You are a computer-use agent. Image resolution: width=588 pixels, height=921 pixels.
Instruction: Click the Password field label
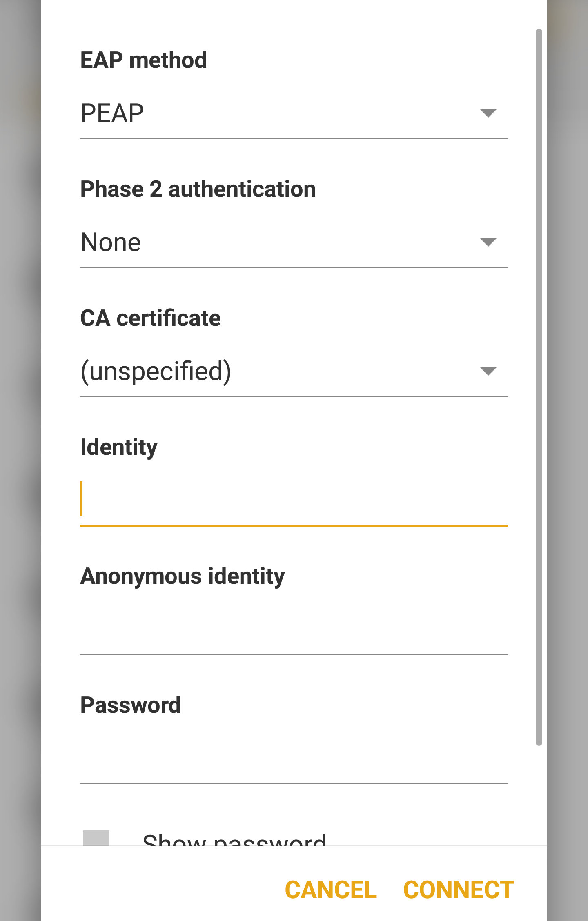tap(131, 705)
